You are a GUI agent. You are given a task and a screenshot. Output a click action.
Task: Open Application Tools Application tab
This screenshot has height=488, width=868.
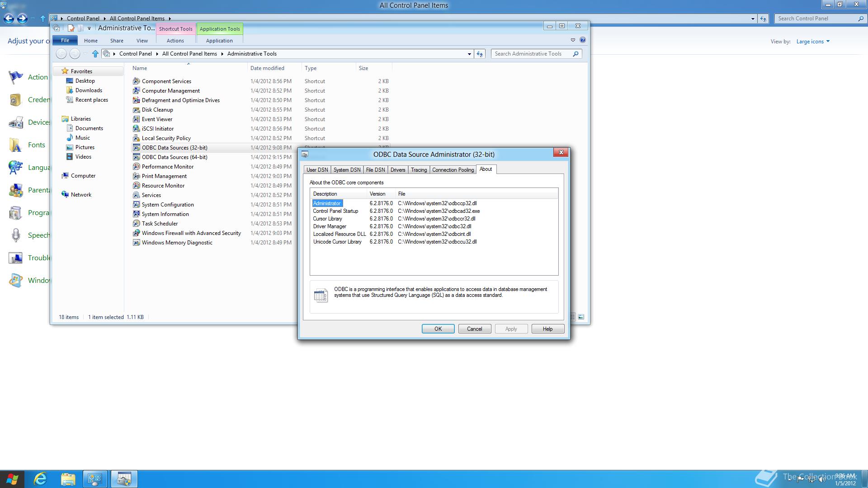click(219, 41)
